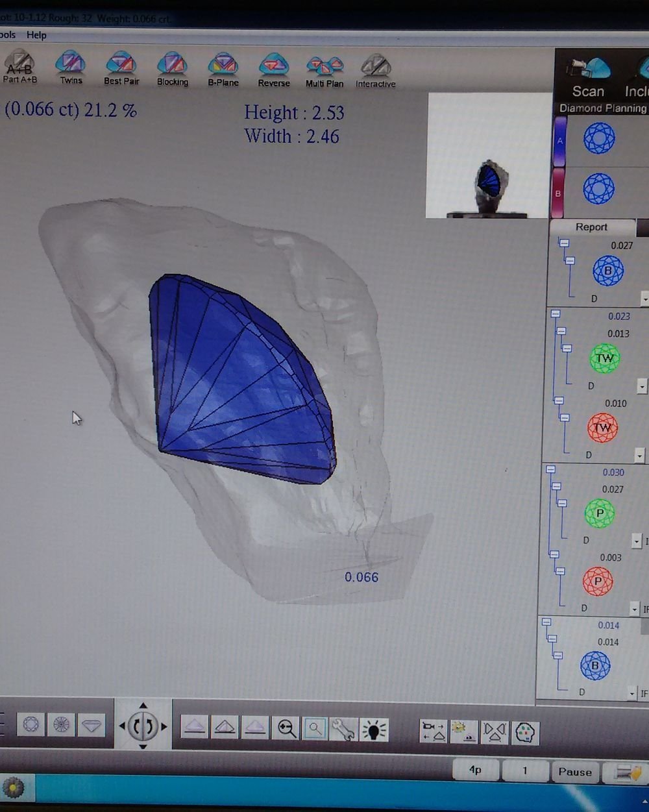Open the Multi Plan tool
Screen dimensions: 649x812
[324, 71]
